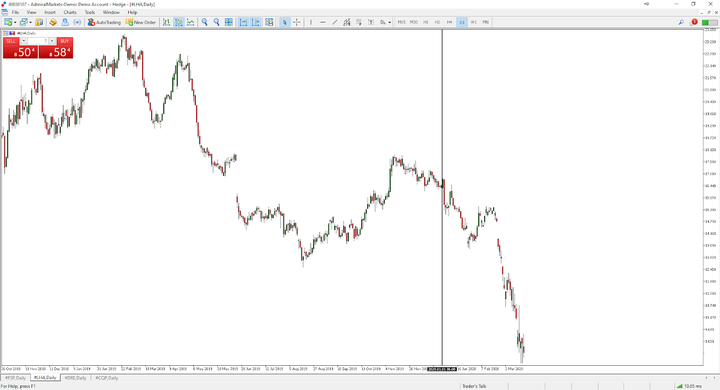720x390 pixels.
Task: Click the Market Watch toolbar icon
Action: click(39, 22)
